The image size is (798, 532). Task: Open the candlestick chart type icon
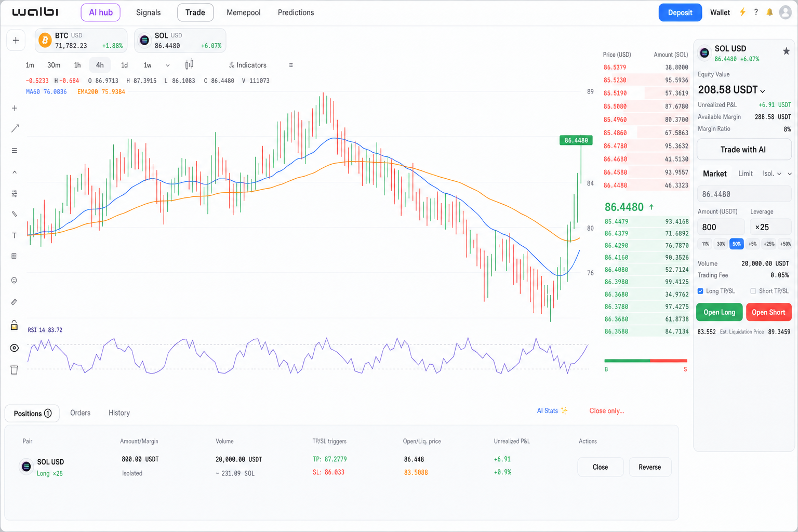pos(189,64)
